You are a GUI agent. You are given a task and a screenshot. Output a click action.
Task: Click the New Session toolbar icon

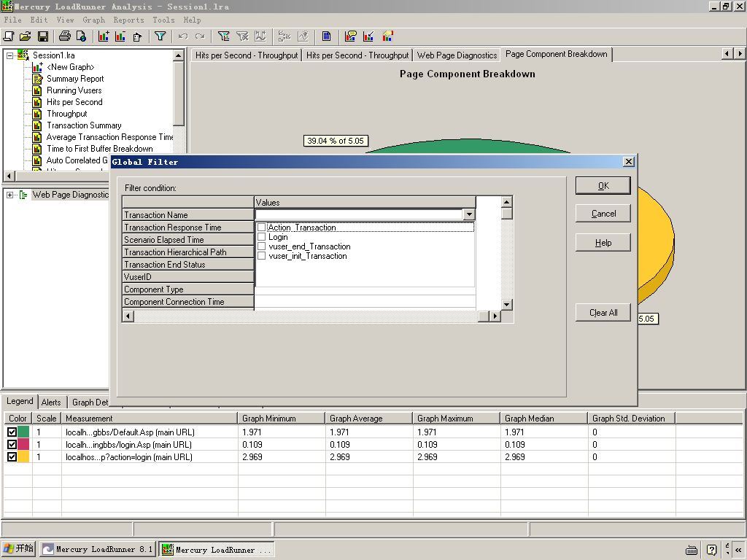[9, 36]
